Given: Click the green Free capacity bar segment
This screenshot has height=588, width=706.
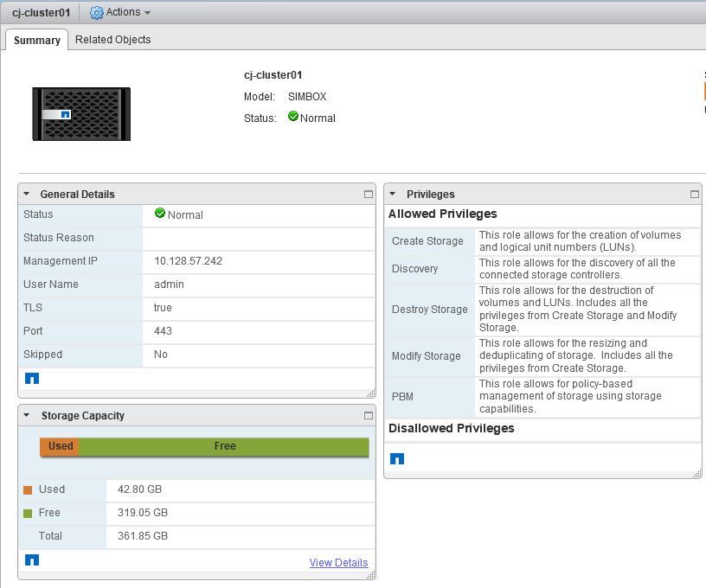Looking at the screenshot, I should point(224,447).
